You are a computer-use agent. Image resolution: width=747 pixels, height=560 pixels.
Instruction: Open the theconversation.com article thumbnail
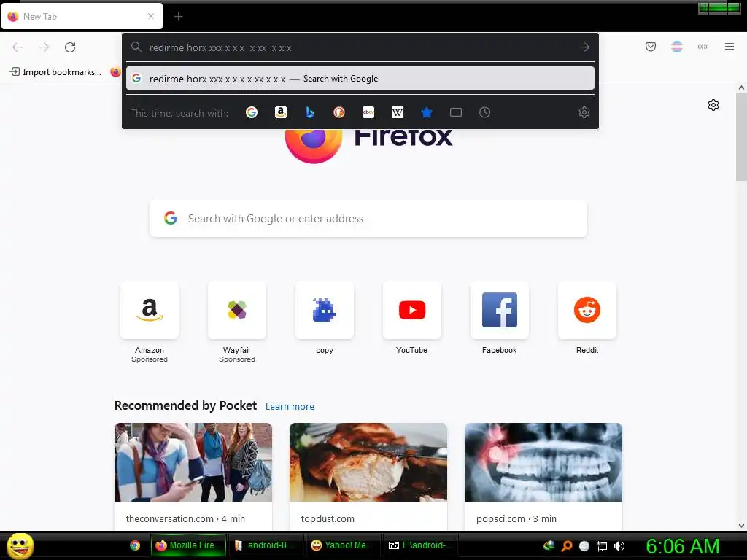193,462
